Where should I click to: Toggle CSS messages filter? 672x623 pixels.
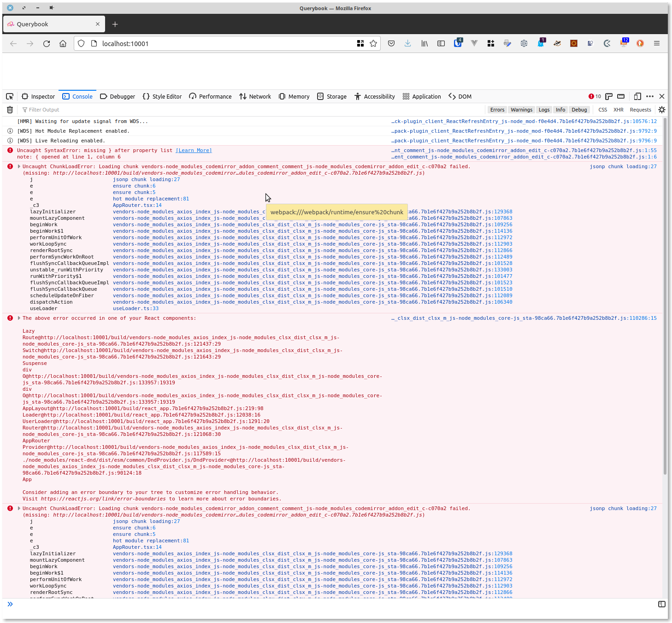tap(603, 110)
